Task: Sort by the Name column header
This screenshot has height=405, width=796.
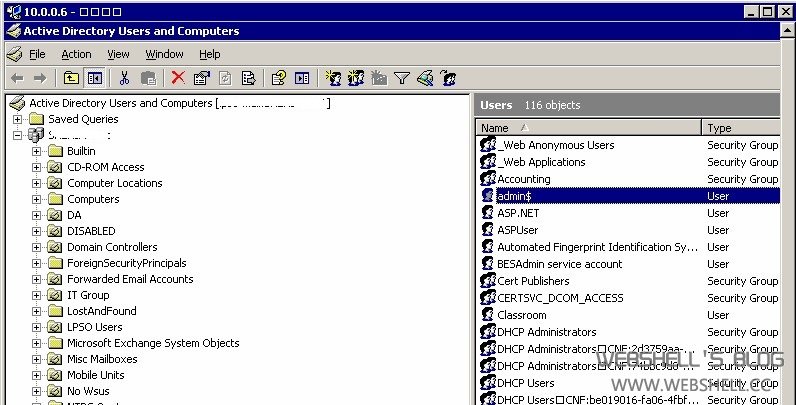Action: [588, 128]
